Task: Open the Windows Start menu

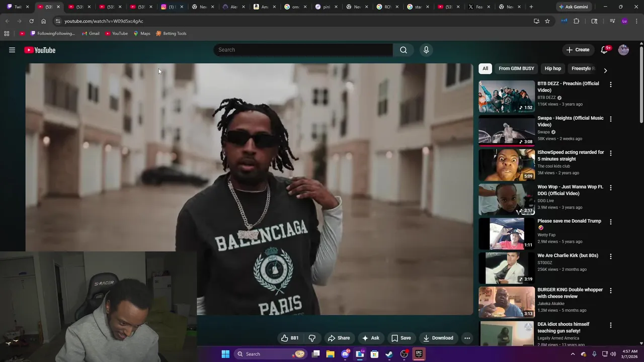Action: (x=225, y=354)
